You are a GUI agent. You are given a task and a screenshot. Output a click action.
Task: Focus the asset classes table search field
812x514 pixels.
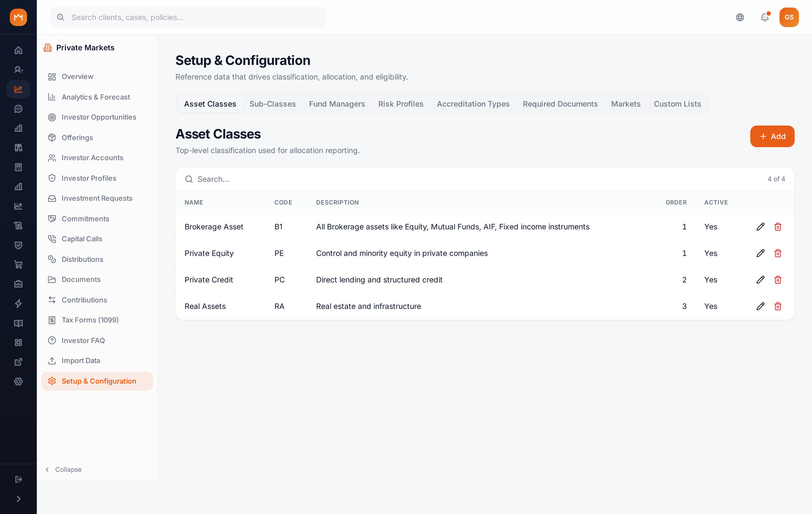[472, 179]
